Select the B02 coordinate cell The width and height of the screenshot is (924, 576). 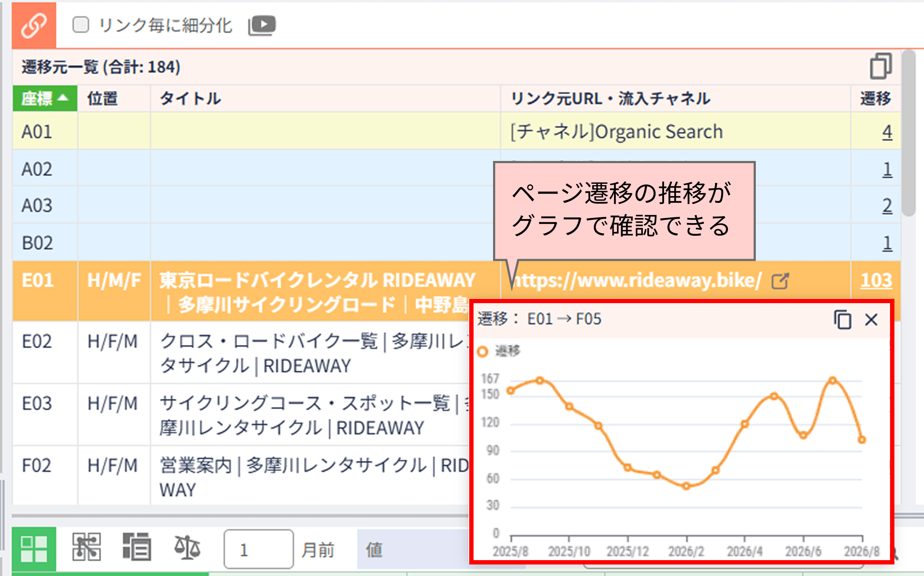45,243
